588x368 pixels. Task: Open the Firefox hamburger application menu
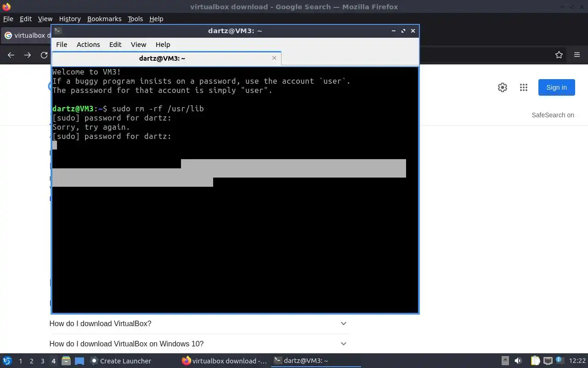(x=577, y=55)
